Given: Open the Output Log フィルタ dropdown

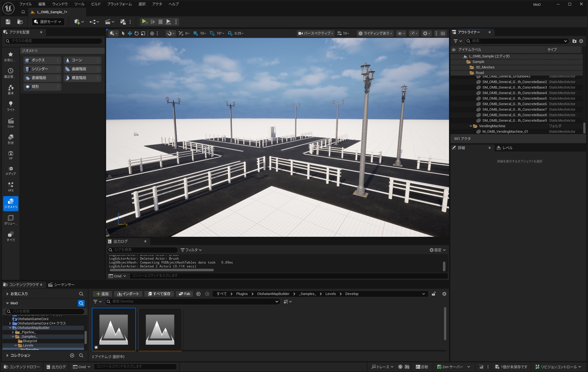Looking at the screenshot, I should click(x=191, y=250).
